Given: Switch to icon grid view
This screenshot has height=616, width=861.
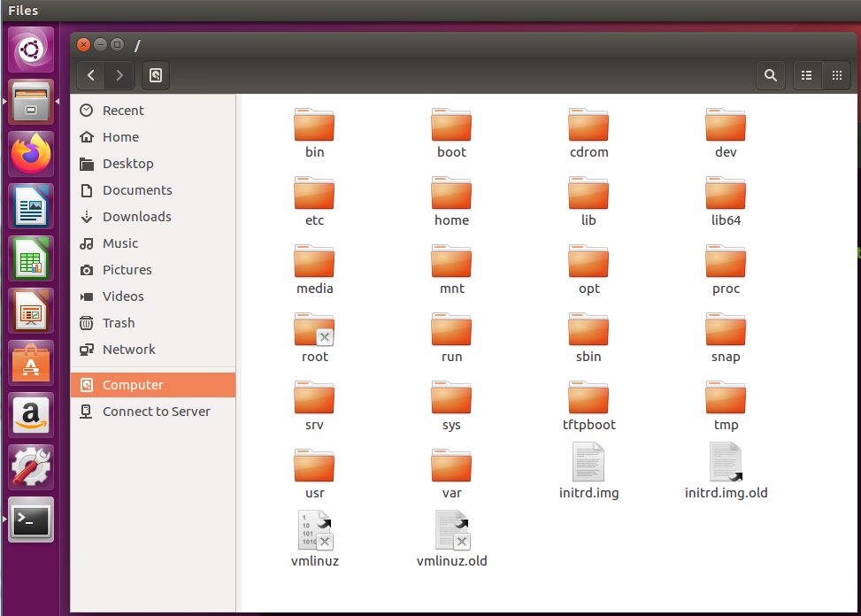Looking at the screenshot, I should 837,75.
